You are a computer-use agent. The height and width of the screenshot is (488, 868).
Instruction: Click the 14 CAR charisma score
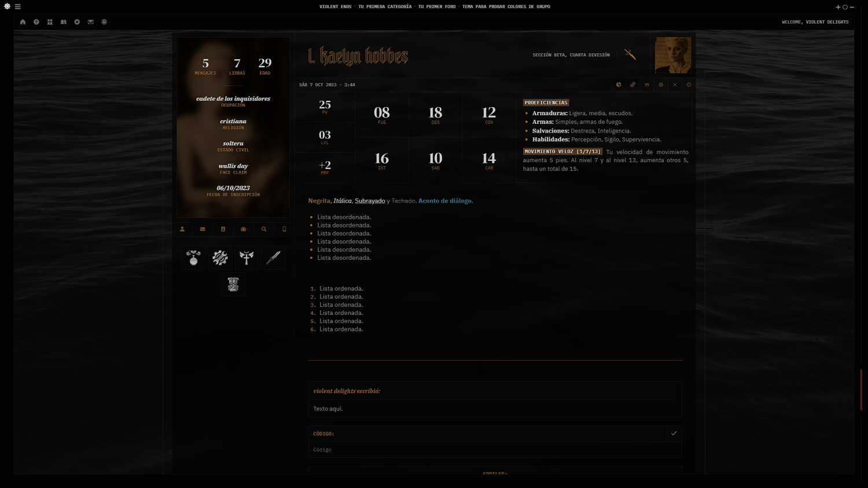coord(489,160)
